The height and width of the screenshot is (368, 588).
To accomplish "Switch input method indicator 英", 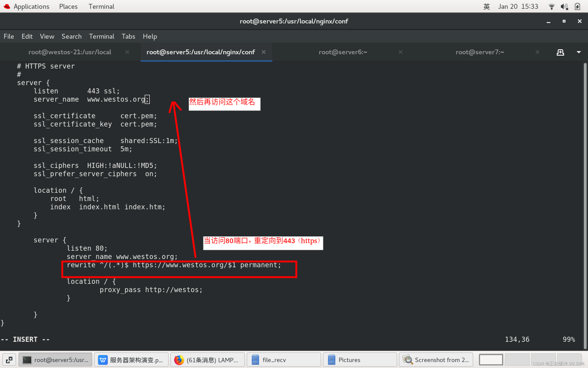I will [x=487, y=6].
